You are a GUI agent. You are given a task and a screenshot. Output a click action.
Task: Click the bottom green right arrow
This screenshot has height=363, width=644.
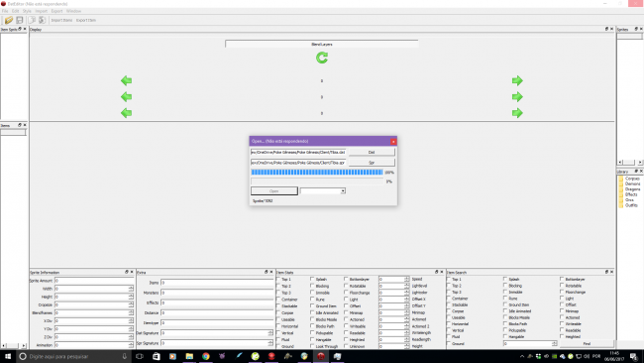point(517,113)
